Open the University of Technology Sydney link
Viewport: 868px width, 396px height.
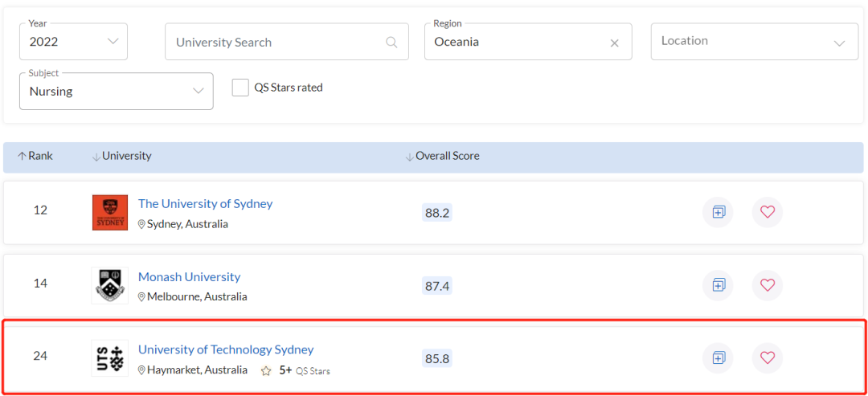coord(226,349)
